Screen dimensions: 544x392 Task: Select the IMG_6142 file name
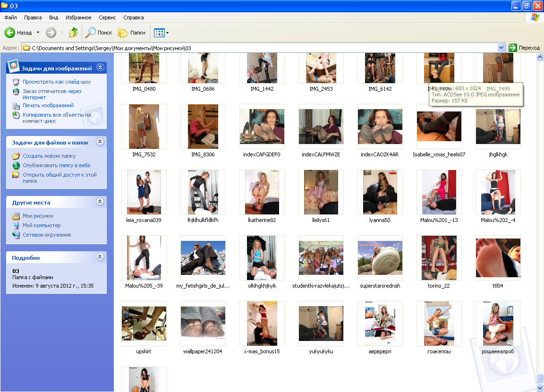(x=380, y=89)
